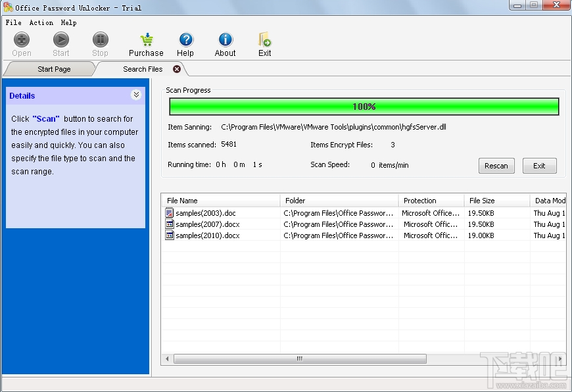Click the Exit button near Scan Speed

tap(539, 166)
